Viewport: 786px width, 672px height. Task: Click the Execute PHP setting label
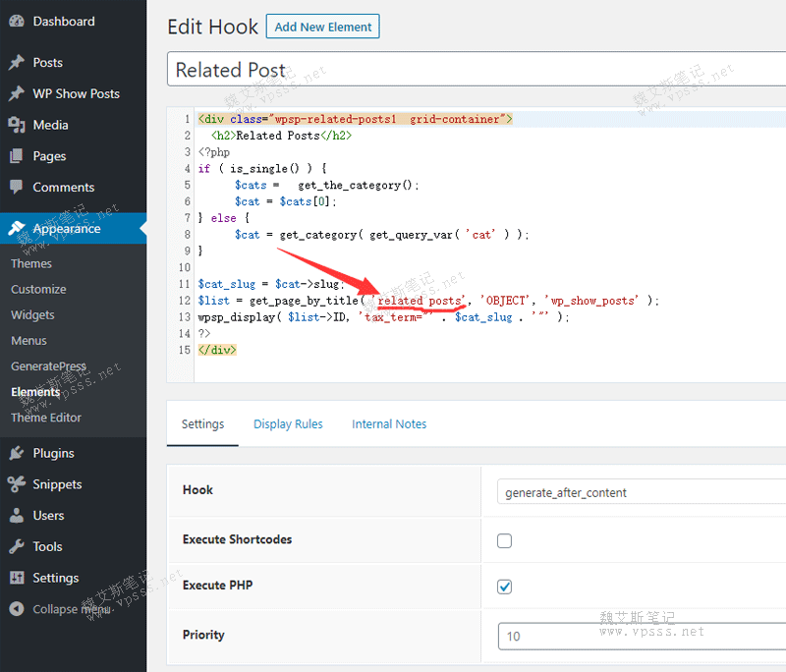click(x=217, y=585)
